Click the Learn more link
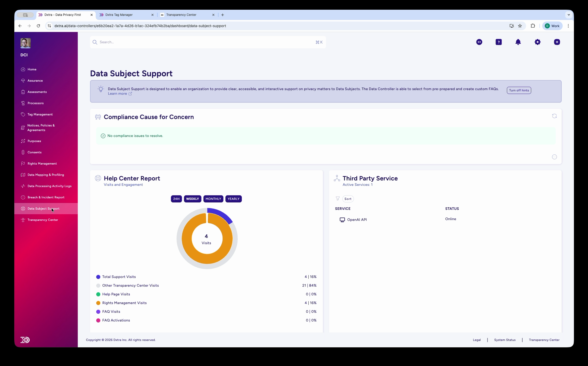The image size is (588, 366). (x=118, y=94)
